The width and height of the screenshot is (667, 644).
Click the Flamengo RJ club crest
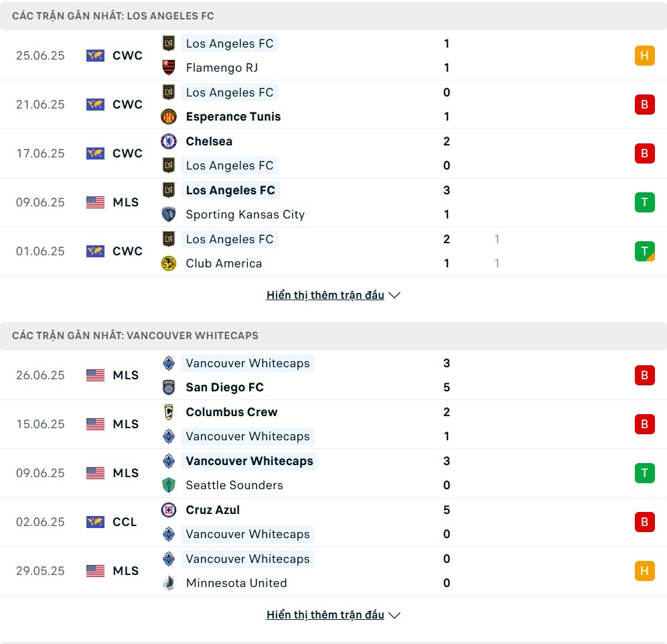(x=169, y=68)
